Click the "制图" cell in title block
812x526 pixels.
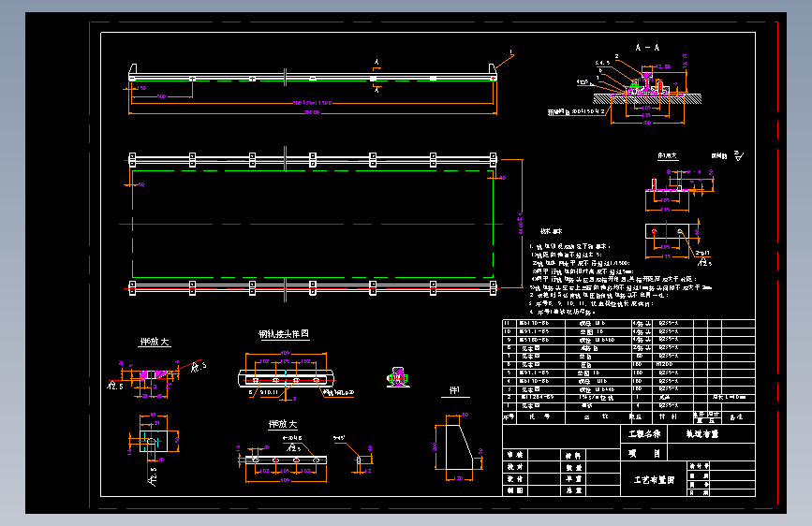tap(515, 490)
